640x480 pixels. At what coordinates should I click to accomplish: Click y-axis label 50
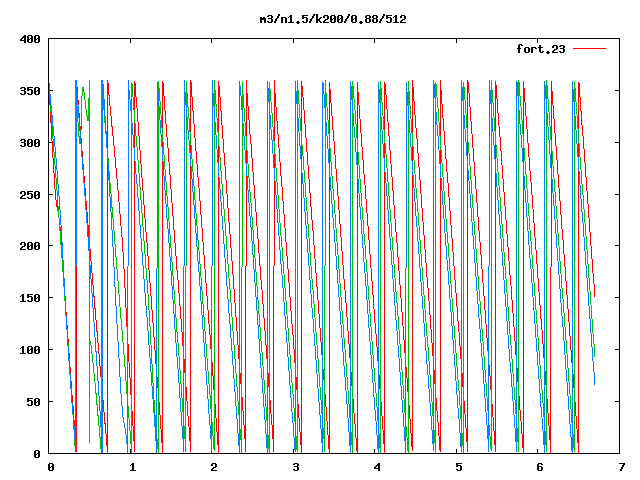point(34,402)
